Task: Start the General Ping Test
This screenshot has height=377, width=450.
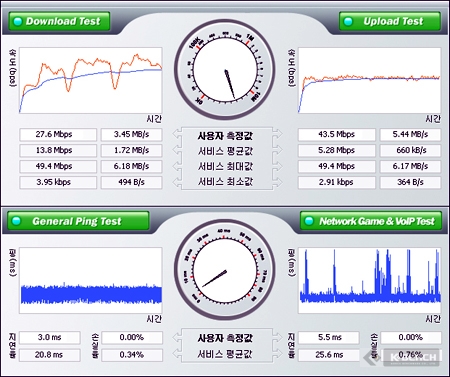Action: point(78,221)
